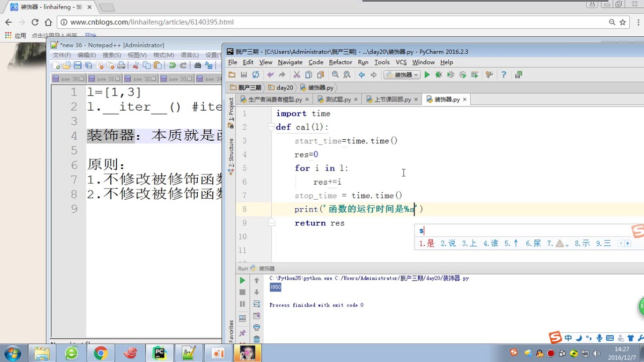This screenshot has width=644, height=362.
Task: Synchronize files in PyCharm toolbar
Action: [256, 75]
